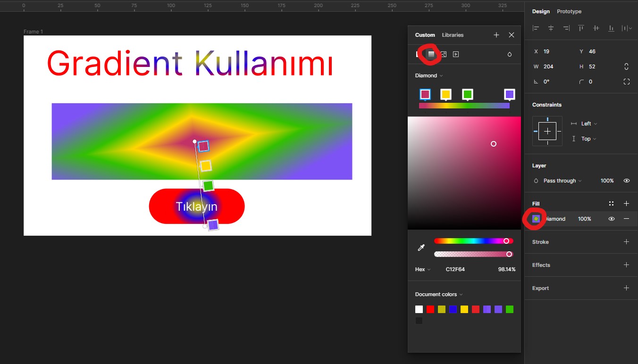Choose the video fill type icon
Viewport: 638px width, 364px height.
(456, 54)
